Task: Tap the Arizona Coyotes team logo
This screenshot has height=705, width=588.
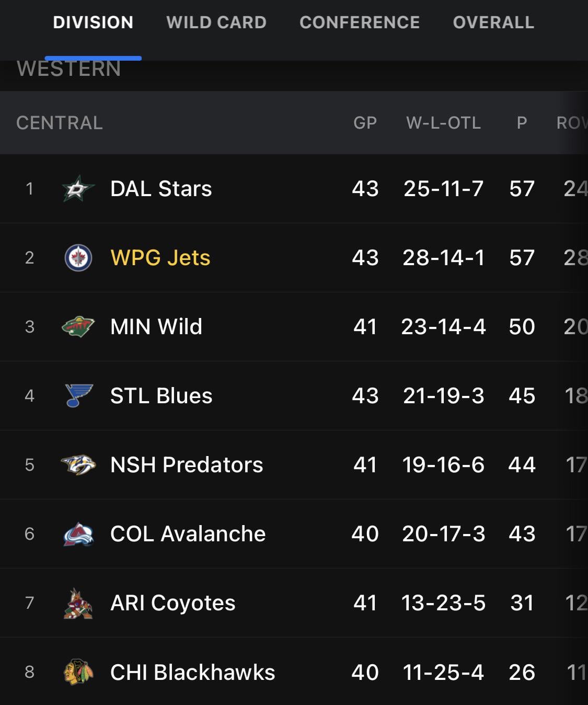Action: tap(78, 603)
